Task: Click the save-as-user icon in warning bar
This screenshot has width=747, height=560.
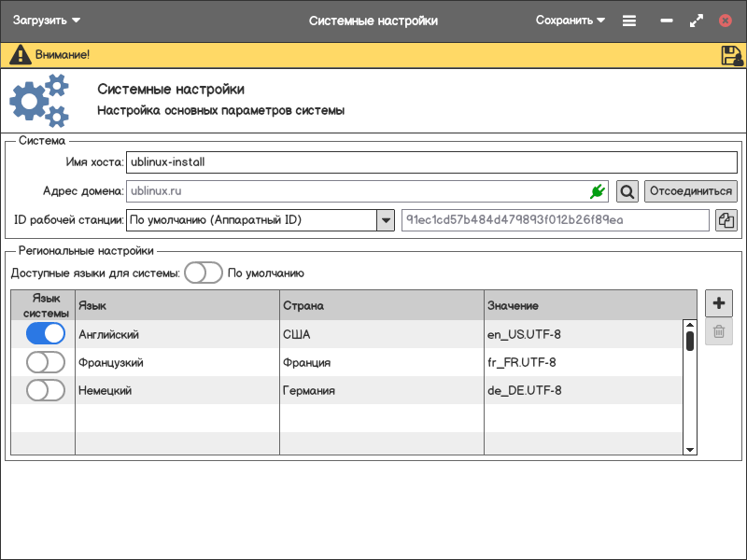Action: coord(731,55)
